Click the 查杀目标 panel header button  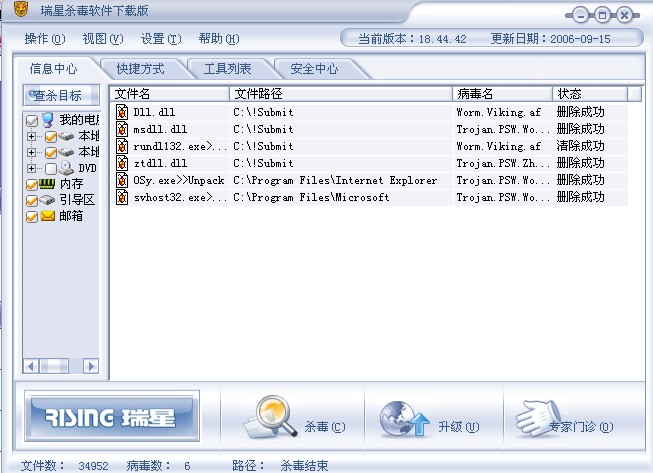pyautogui.click(x=61, y=95)
